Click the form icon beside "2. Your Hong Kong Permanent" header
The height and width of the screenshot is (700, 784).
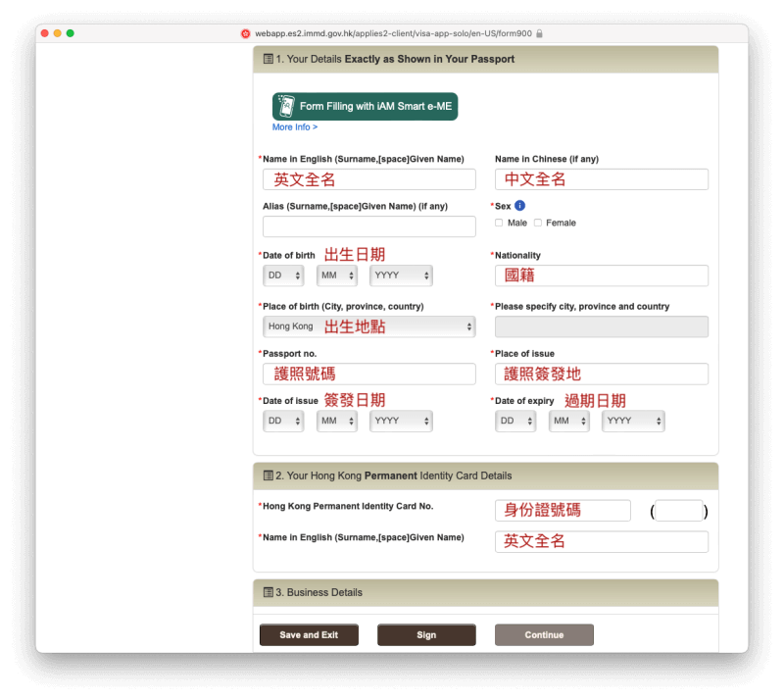[x=268, y=475]
